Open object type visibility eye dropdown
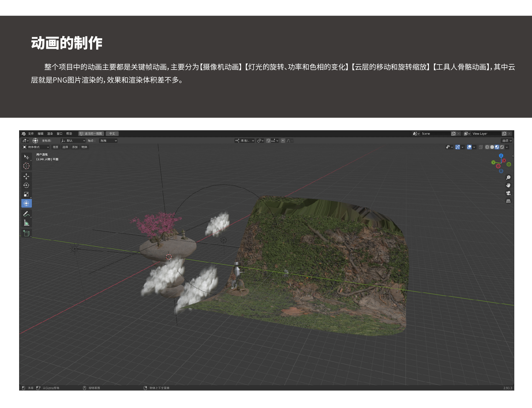 449,147
